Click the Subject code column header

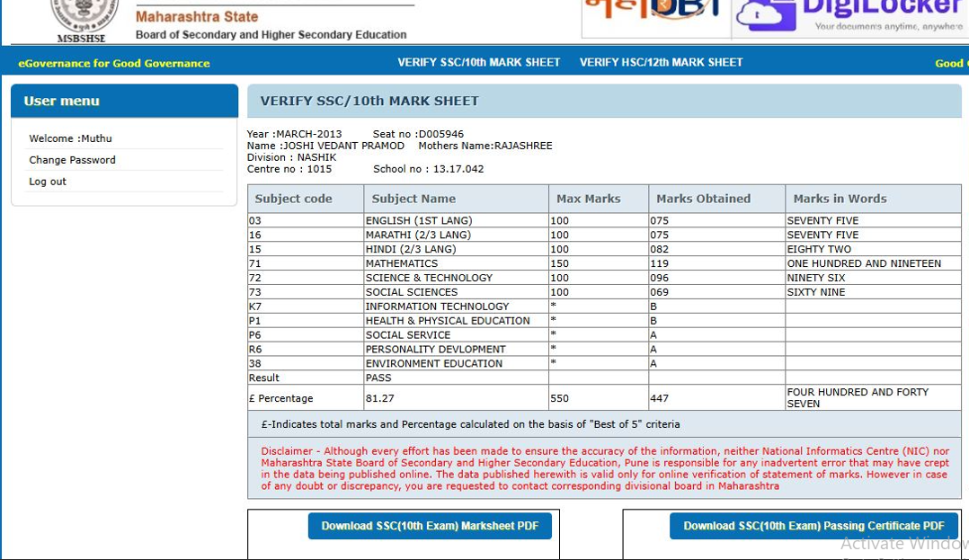pyautogui.click(x=293, y=199)
